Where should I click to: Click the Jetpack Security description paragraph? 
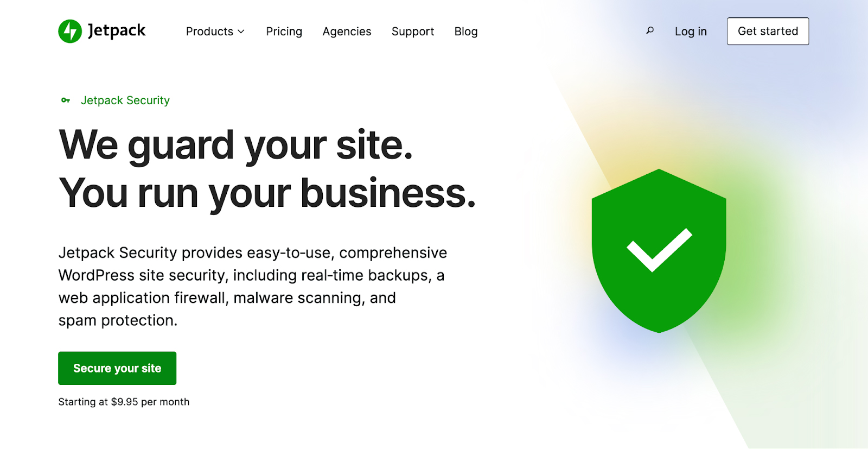click(252, 286)
